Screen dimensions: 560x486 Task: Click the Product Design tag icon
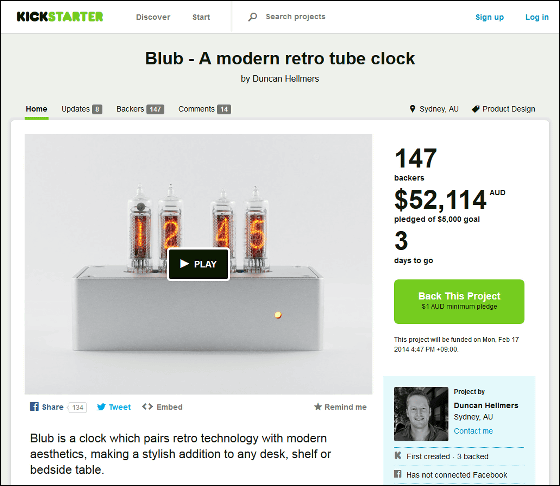475,109
